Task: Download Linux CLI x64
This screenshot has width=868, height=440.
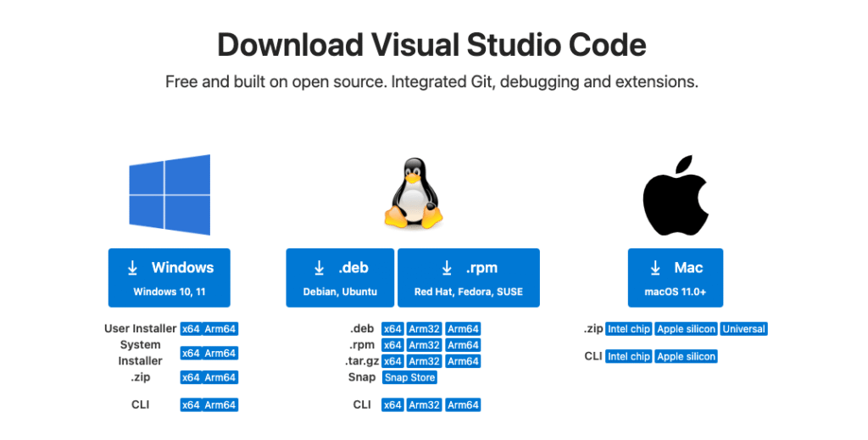Action: [392, 405]
